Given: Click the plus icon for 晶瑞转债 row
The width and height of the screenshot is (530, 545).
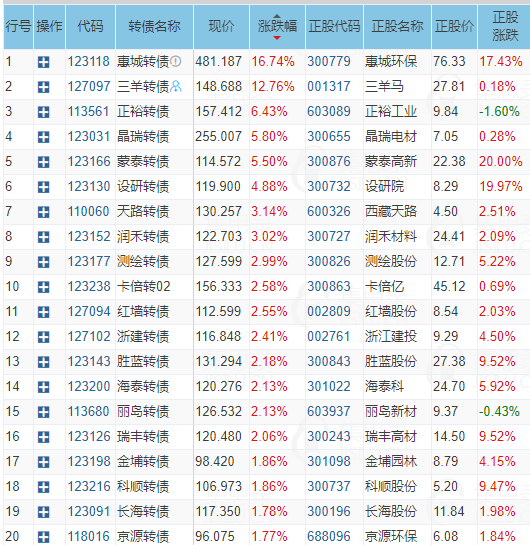Looking at the screenshot, I should 43,137.
